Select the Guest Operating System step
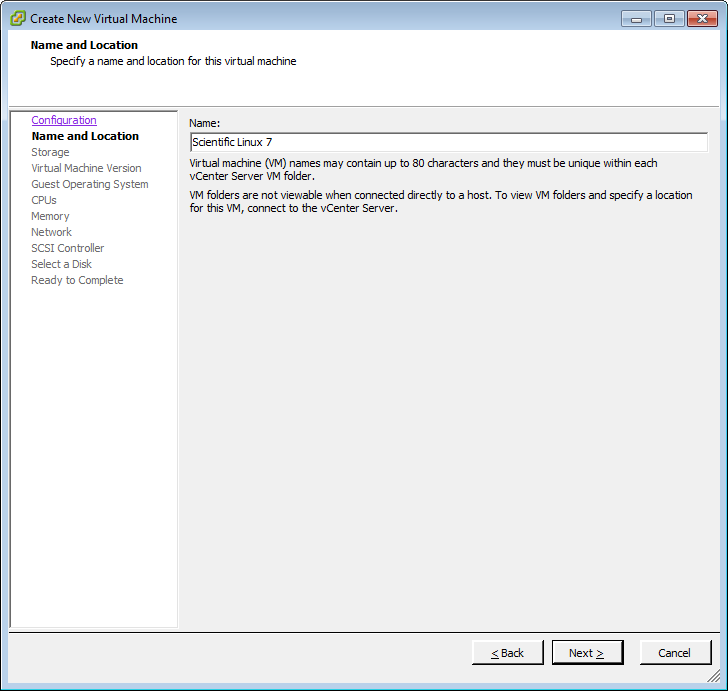 (x=90, y=184)
